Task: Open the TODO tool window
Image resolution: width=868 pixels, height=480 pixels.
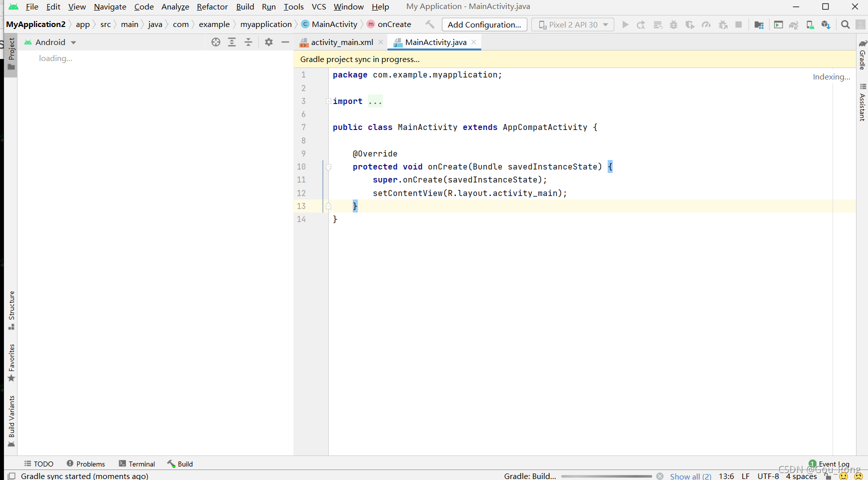Action: pos(39,464)
